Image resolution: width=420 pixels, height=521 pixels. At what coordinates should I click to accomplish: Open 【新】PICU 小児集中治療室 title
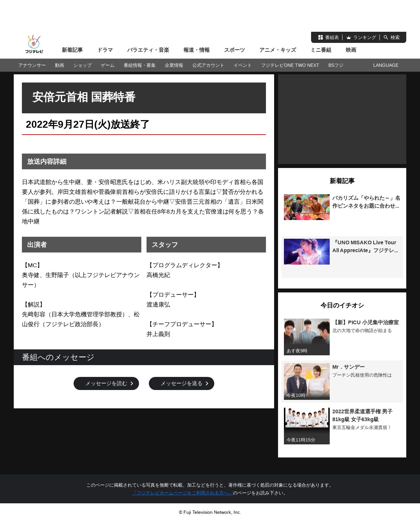(x=366, y=322)
